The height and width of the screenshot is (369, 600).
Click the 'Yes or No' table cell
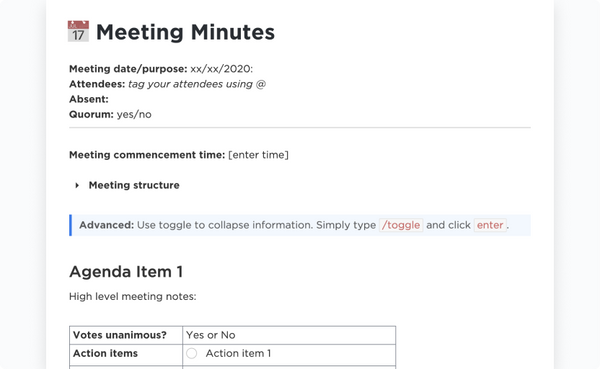tap(289, 335)
